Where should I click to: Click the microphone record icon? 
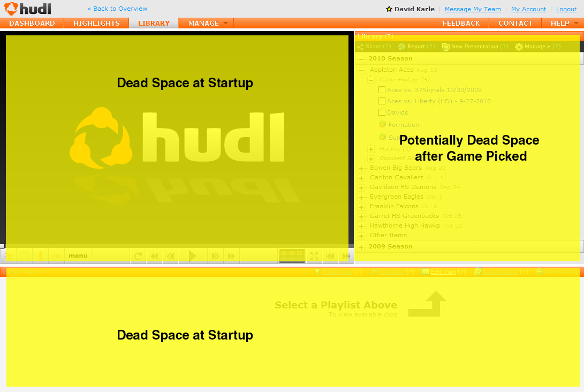[x=41, y=256]
